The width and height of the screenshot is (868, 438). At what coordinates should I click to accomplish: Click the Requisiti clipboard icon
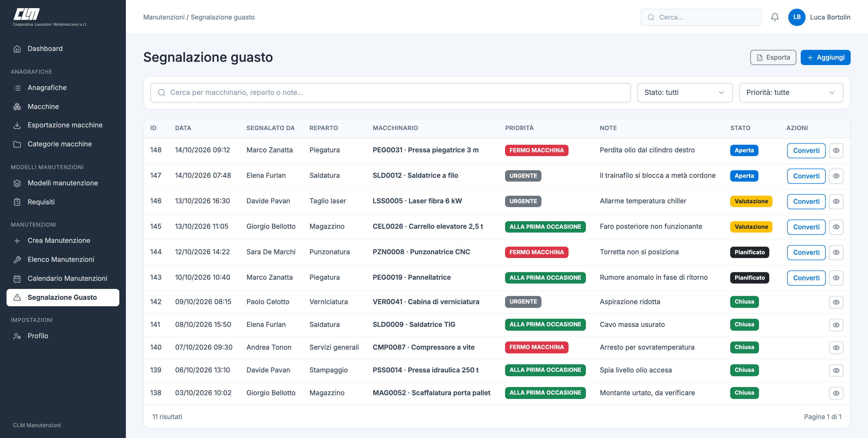click(17, 202)
